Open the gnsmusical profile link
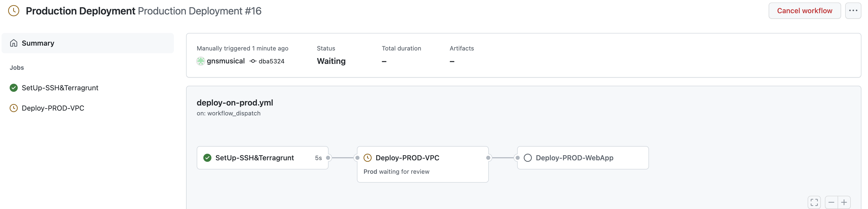868x209 pixels. tap(225, 61)
